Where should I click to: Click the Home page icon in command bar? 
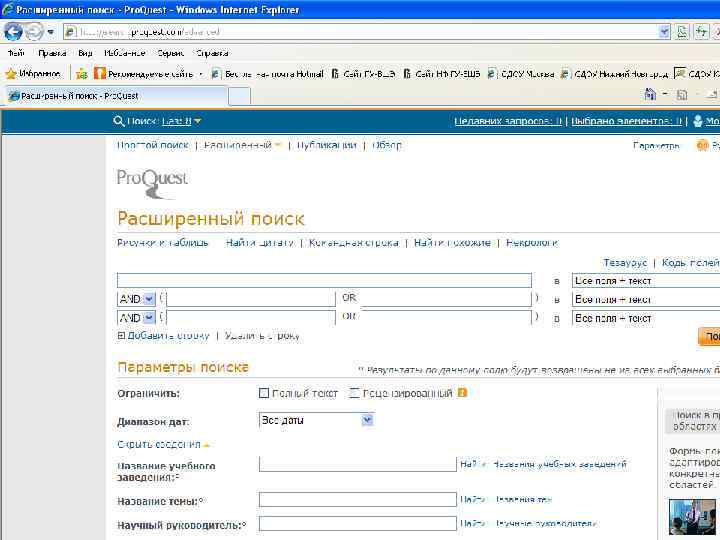click(650, 94)
